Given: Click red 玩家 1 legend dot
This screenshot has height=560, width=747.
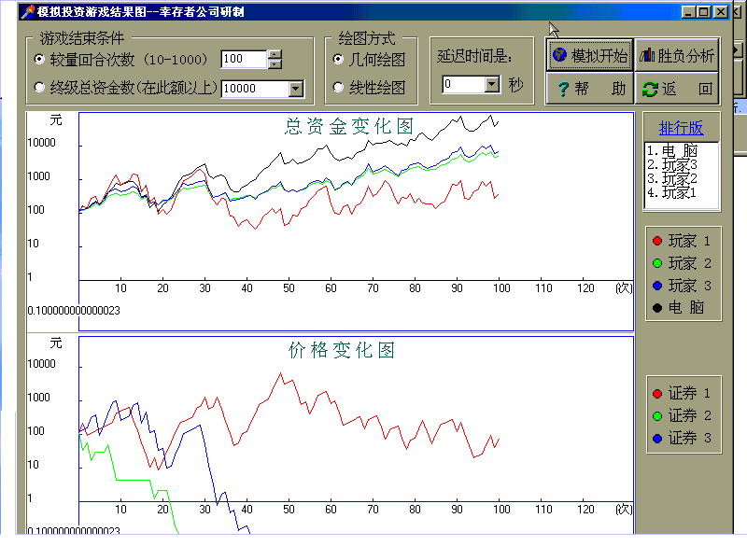Looking at the screenshot, I should (657, 241).
